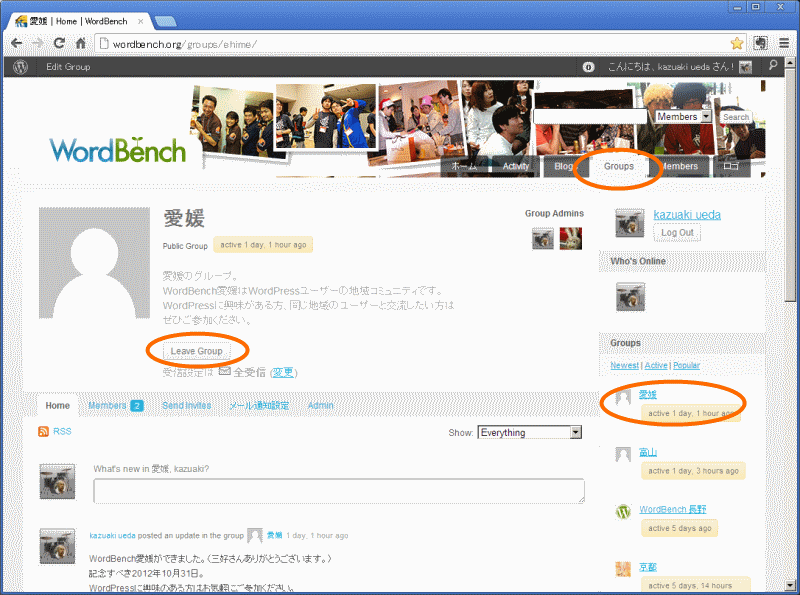Open the Activity navigation tab
Viewport: 800px width, 595px height.
click(516, 166)
